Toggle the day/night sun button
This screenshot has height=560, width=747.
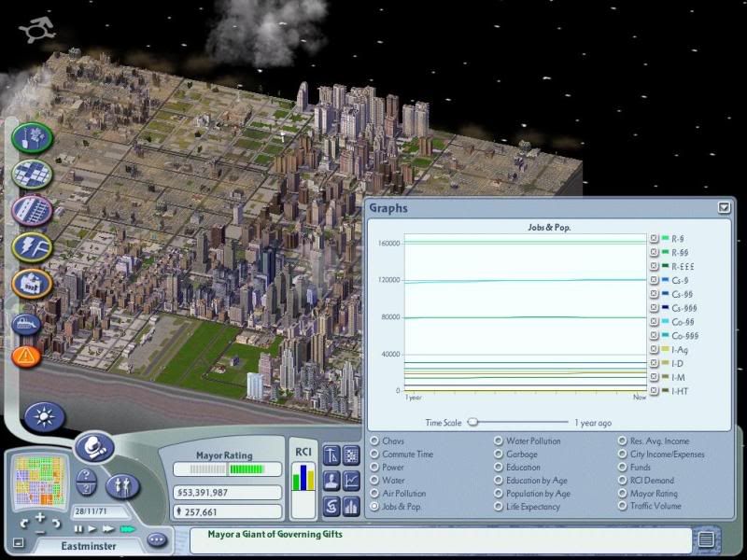44,417
